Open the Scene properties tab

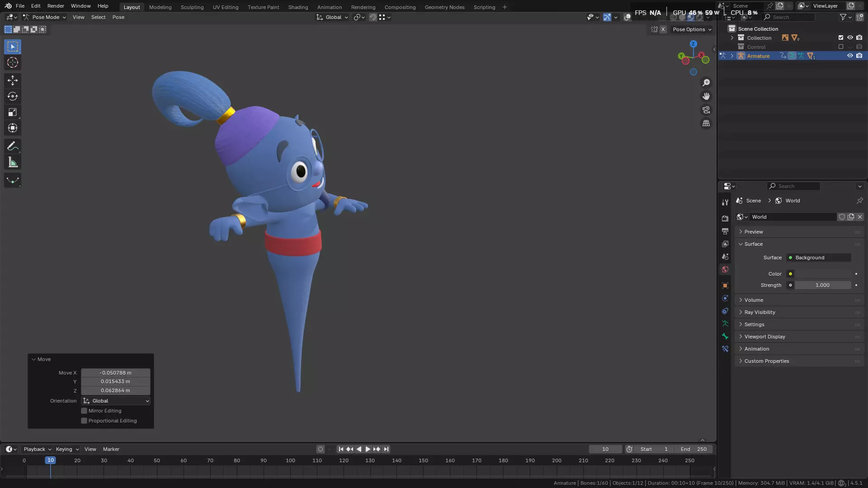pyautogui.click(x=725, y=256)
